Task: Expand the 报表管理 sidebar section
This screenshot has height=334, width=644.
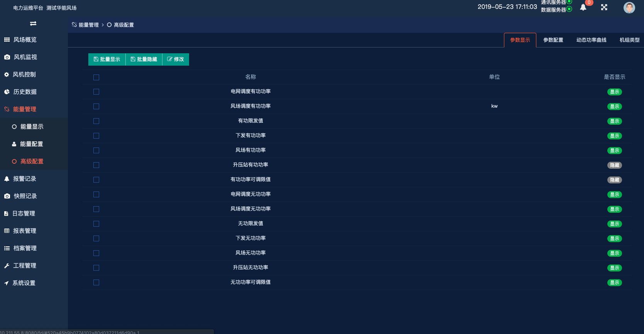Action: point(25,231)
